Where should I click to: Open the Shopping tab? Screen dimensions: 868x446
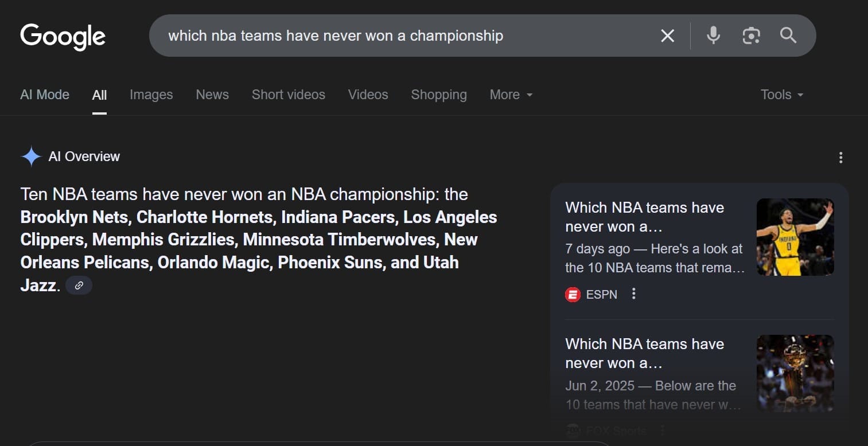[x=439, y=95]
